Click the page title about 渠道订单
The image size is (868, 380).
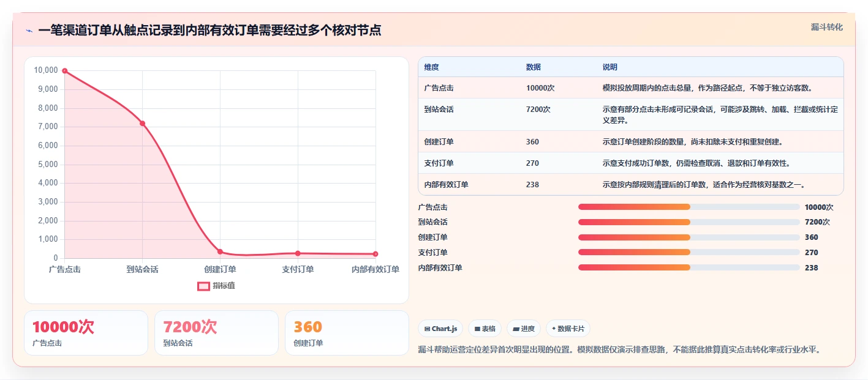pyautogui.click(x=209, y=31)
